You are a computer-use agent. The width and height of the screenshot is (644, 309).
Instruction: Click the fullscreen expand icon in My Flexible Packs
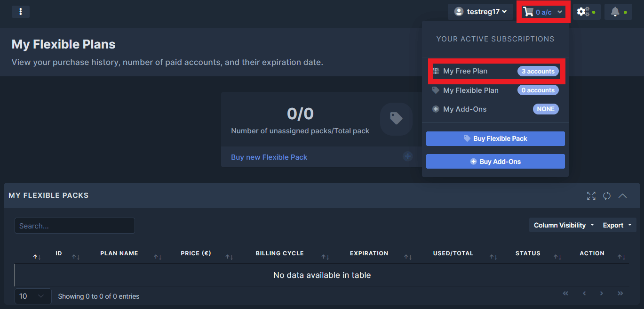pos(591,195)
